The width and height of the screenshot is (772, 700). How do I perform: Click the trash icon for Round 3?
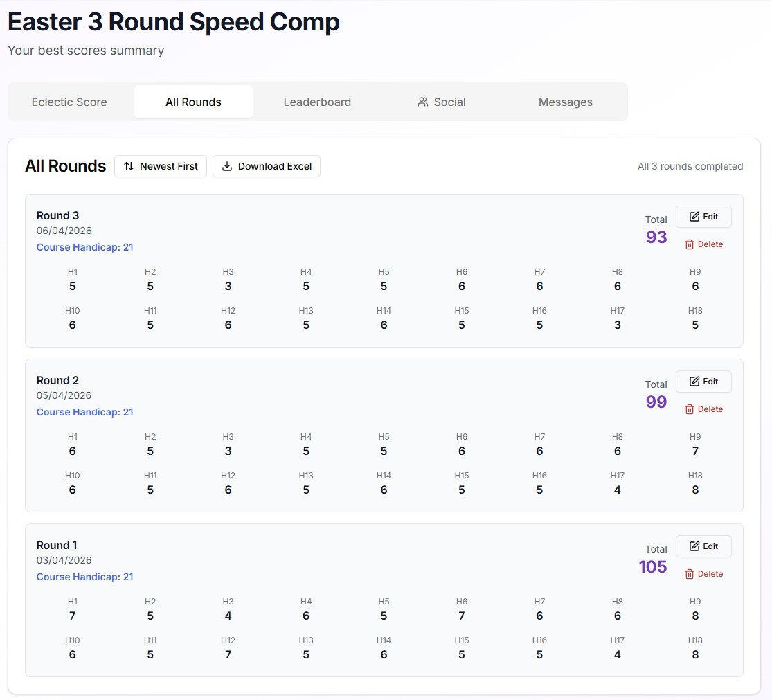[690, 244]
